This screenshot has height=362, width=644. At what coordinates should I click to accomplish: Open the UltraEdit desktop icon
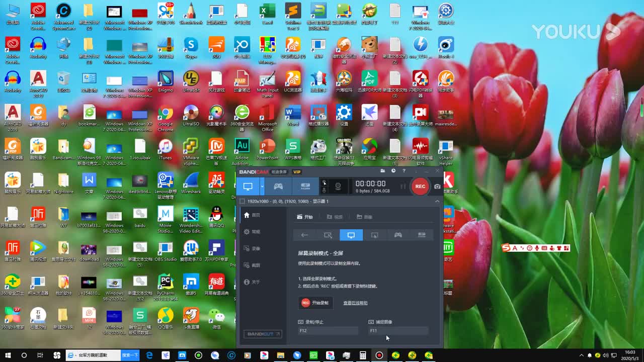191,81
